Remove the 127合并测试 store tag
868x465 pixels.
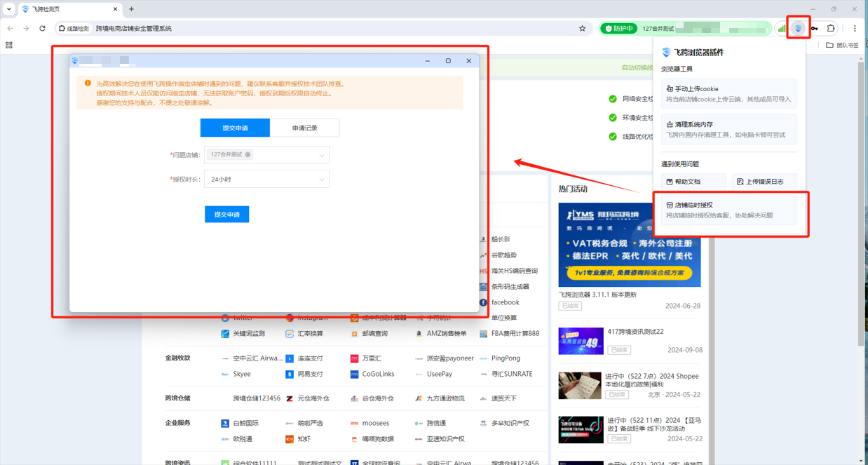point(247,155)
